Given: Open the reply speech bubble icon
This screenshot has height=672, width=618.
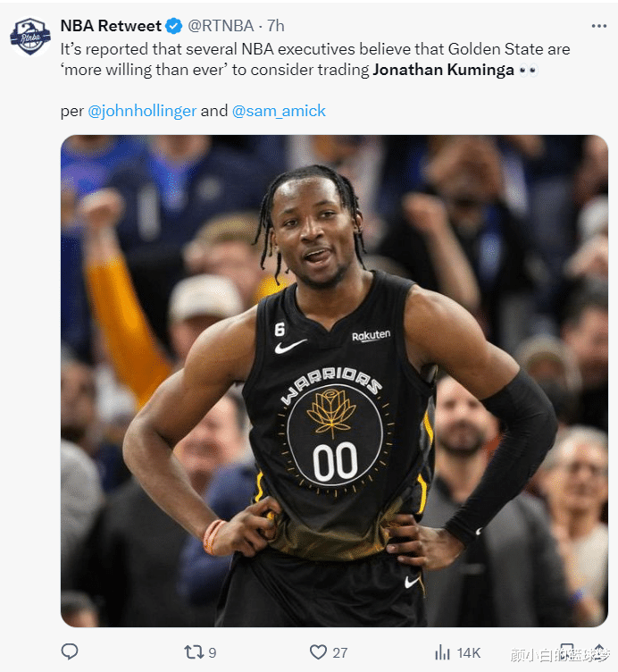Looking at the screenshot, I should pos(70,651).
